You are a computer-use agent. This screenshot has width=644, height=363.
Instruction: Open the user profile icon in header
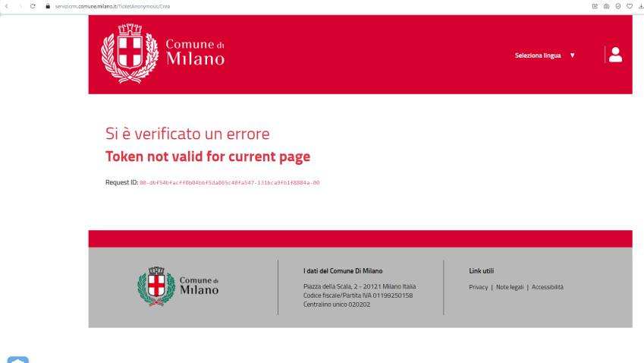pos(615,55)
